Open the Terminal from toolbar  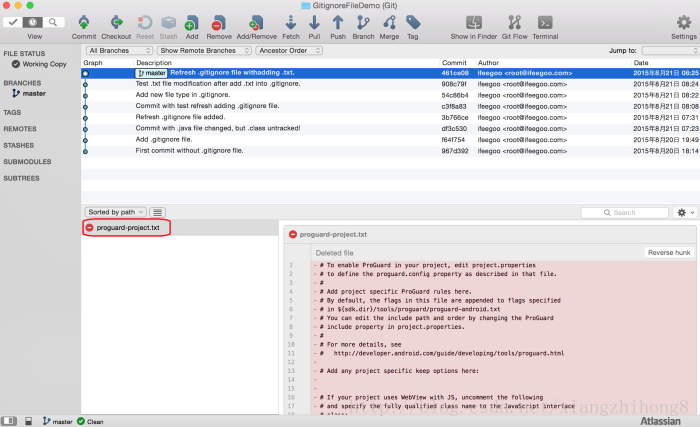(545, 22)
